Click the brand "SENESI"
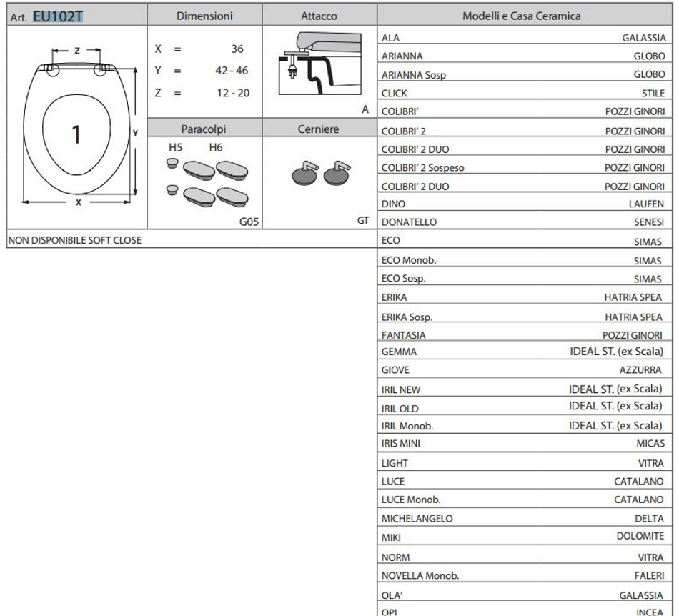 (x=649, y=222)
